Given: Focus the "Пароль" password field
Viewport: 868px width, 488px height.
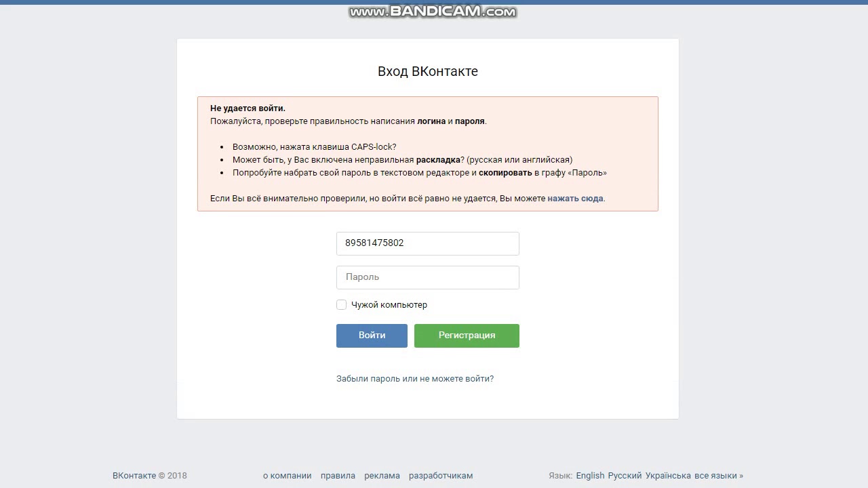Looking at the screenshot, I should point(428,277).
